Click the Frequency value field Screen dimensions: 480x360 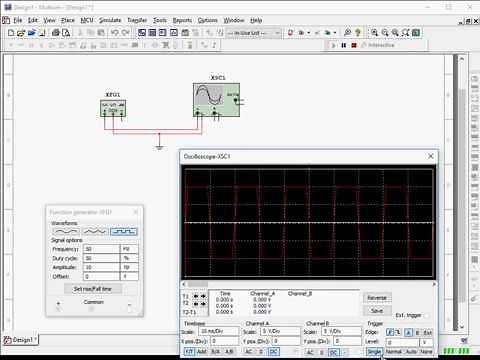pos(101,249)
